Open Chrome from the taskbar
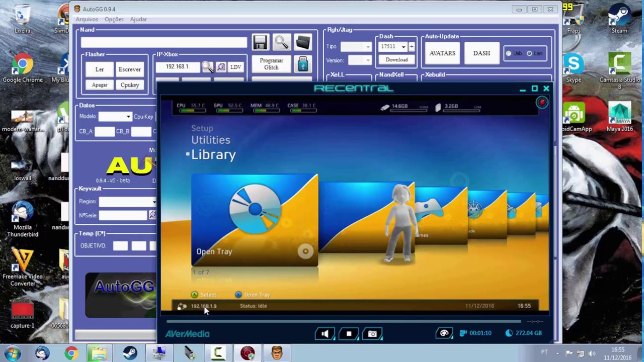Viewport: 644px width, 362px height. [x=71, y=353]
